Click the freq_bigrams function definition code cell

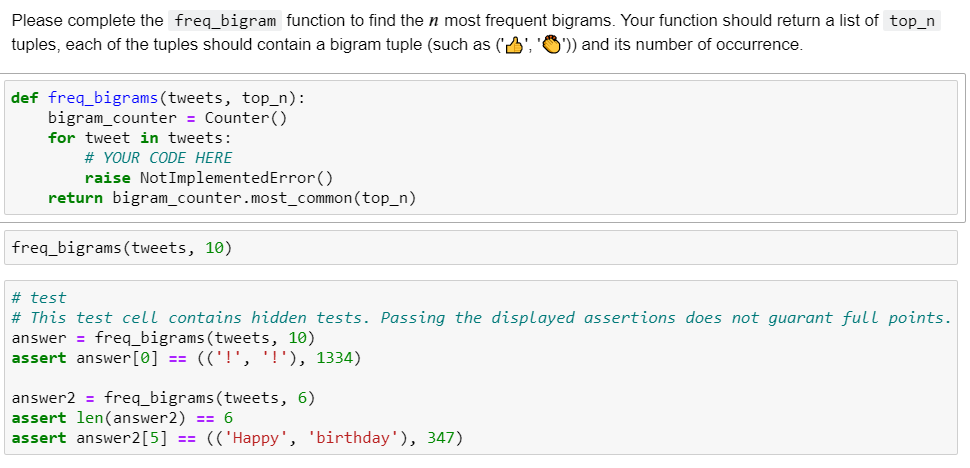tap(481, 148)
